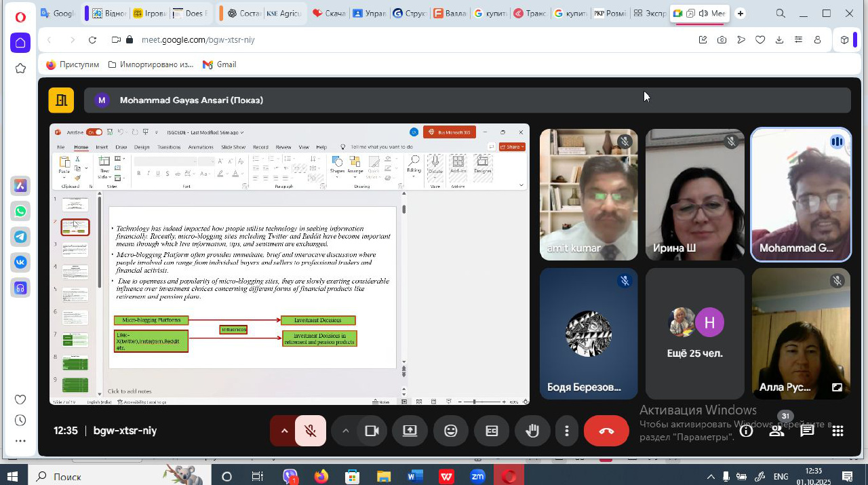Click the 'Ещё 25 чел.' participants tile
The width and height of the screenshot is (868, 485).
(694, 333)
